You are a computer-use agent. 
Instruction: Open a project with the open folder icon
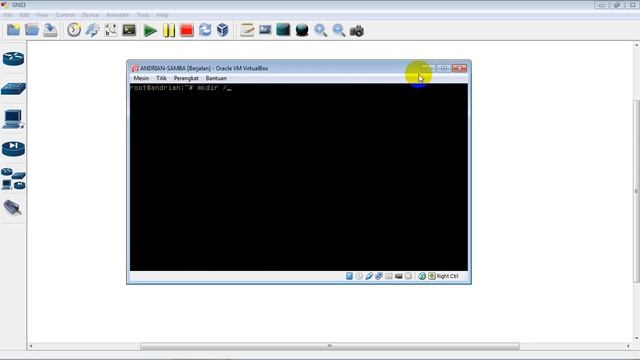pos(32,30)
